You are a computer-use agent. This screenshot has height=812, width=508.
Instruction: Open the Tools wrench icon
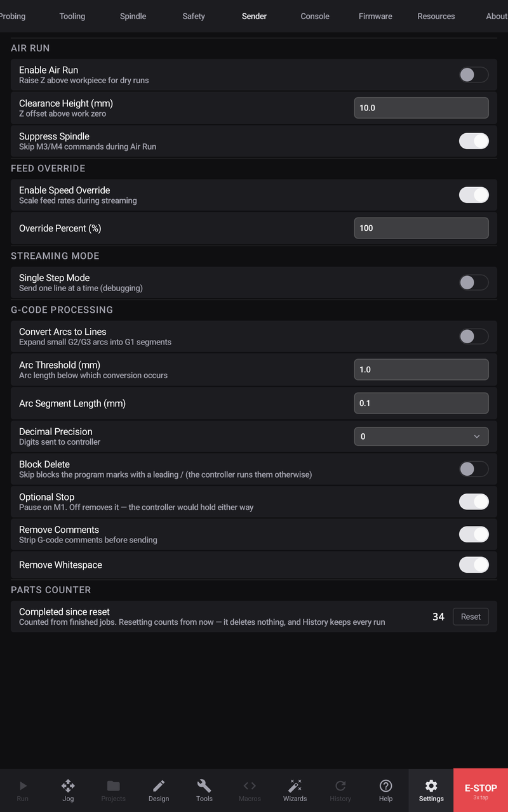pos(204,785)
